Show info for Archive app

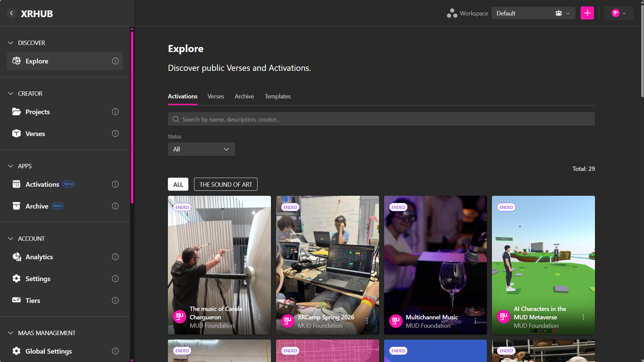pos(115,206)
